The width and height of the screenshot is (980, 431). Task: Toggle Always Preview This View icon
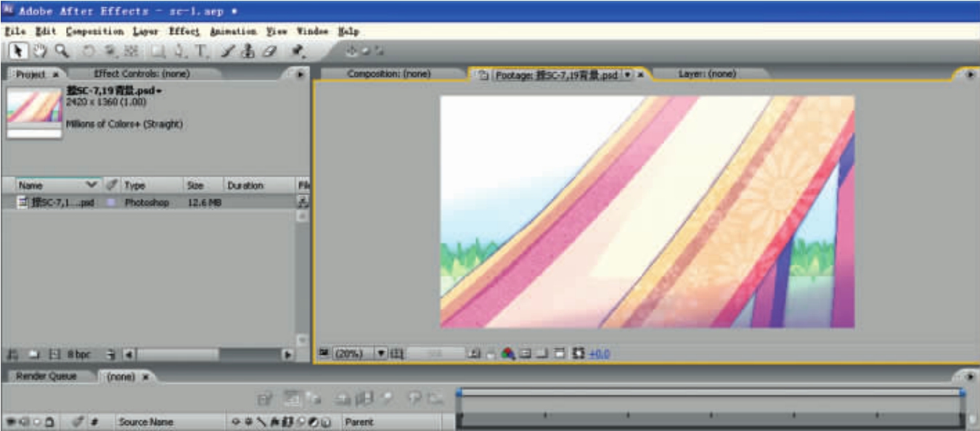click(x=324, y=353)
